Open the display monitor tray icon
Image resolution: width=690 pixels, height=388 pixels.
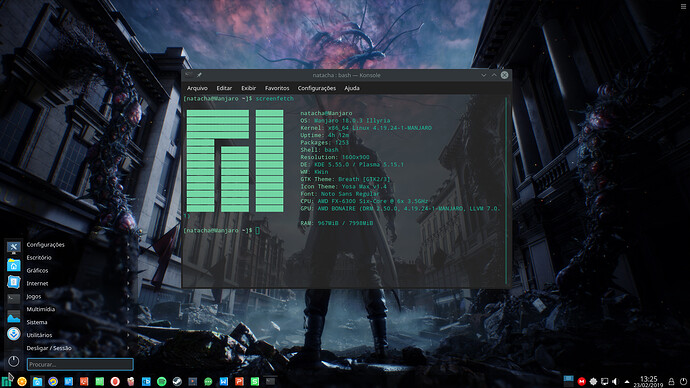[605, 382]
